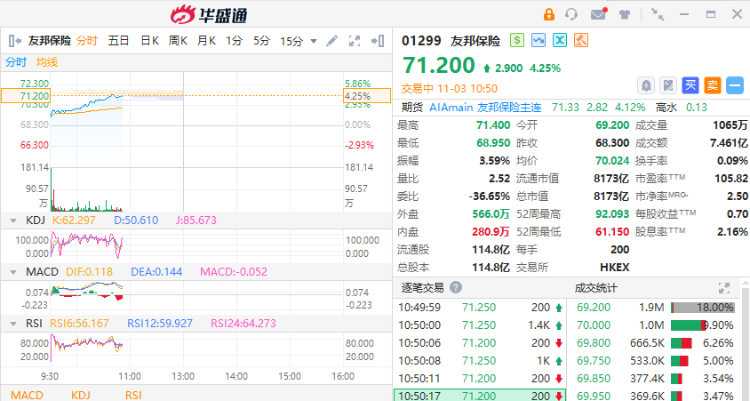This screenshot has height=401, width=750.
Task: Open the mail messages icon
Action: point(598,14)
